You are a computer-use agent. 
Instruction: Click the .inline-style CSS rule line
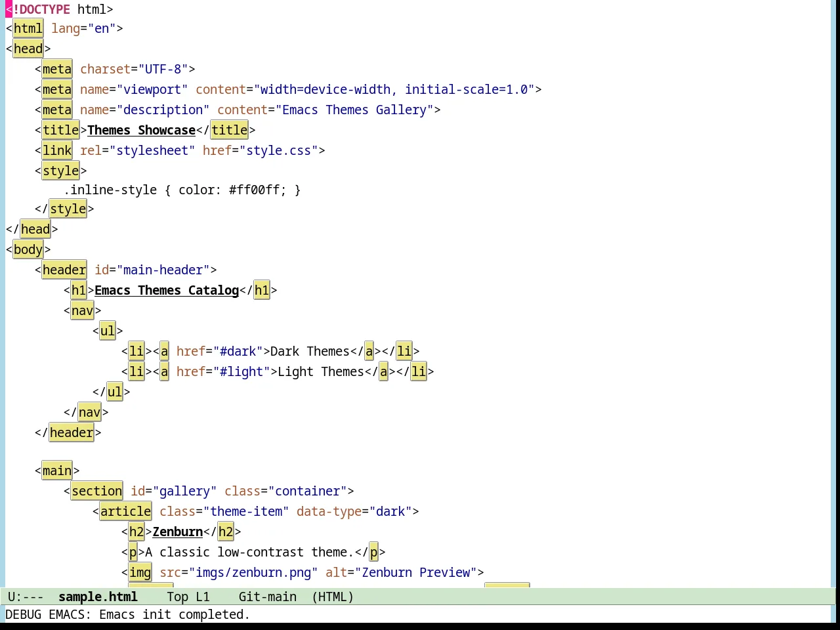pyautogui.click(x=182, y=190)
